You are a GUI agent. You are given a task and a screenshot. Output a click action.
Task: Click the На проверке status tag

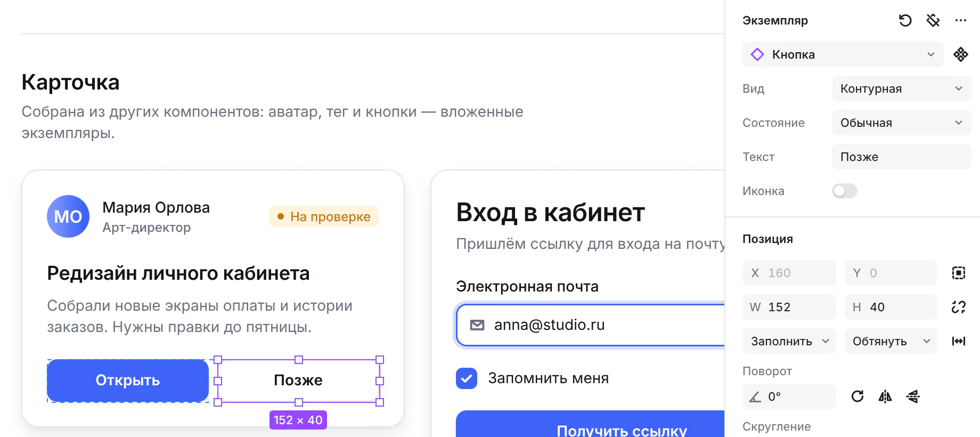pyautogui.click(x=324, y=216)
